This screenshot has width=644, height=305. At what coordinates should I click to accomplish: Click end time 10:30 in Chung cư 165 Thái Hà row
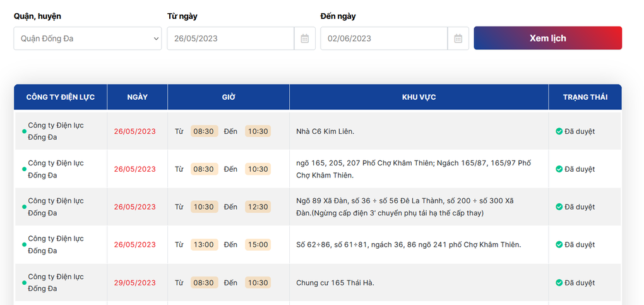pos(258,283)
